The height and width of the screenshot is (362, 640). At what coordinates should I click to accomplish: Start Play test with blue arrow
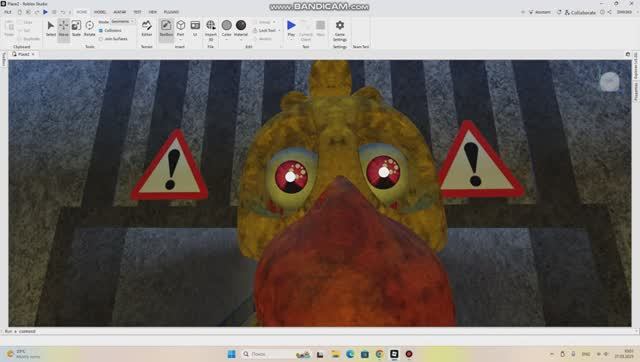291,25
